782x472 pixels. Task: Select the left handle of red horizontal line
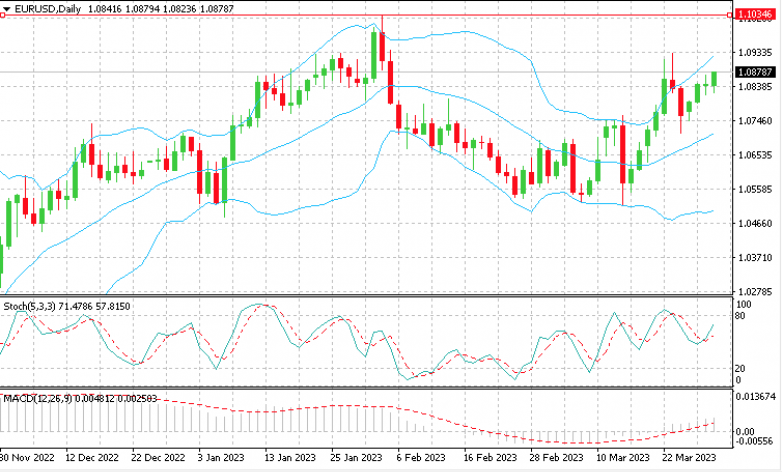2,15
